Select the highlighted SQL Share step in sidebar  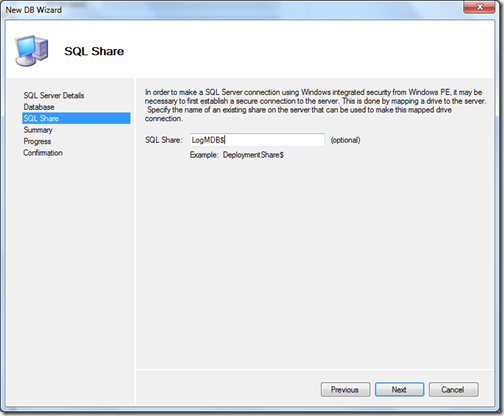coord(76,118)
